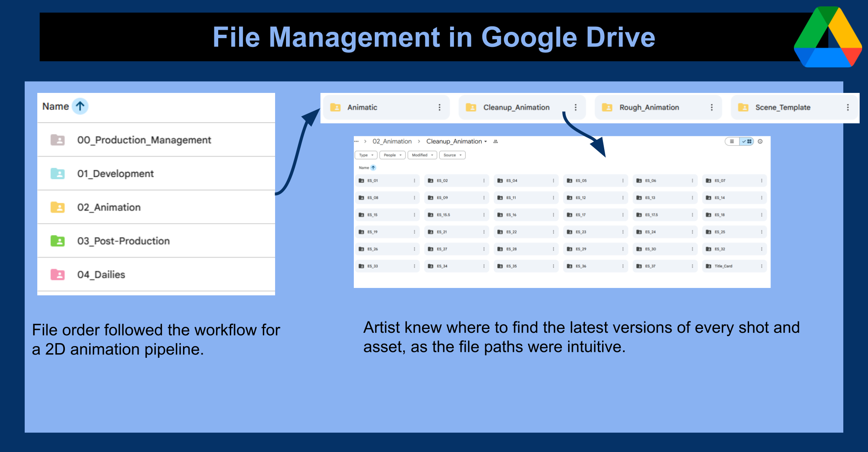The image size is (868, 452).
Task: Go to 02_Animation in the breadcrumb
Action: pos(392,141)
